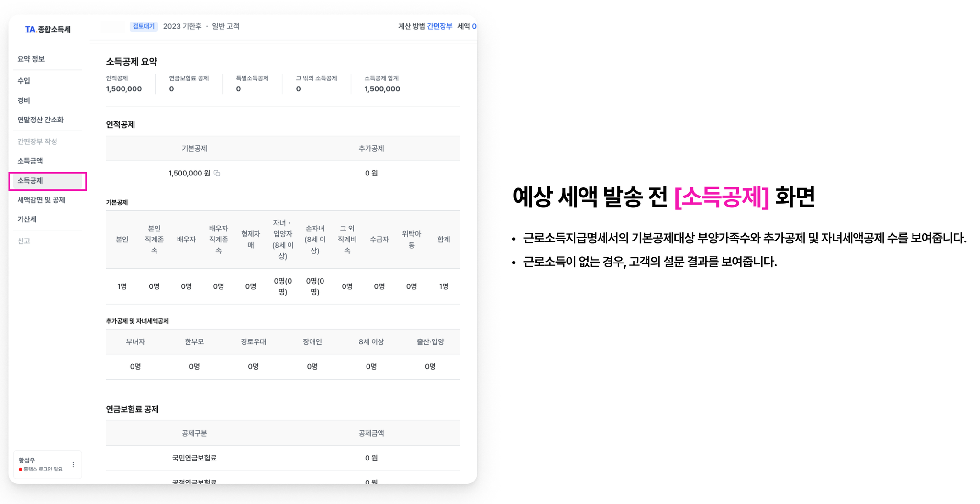Go to the 가산세 section
This screenshot has width=980, height=504.
(27, 219)
